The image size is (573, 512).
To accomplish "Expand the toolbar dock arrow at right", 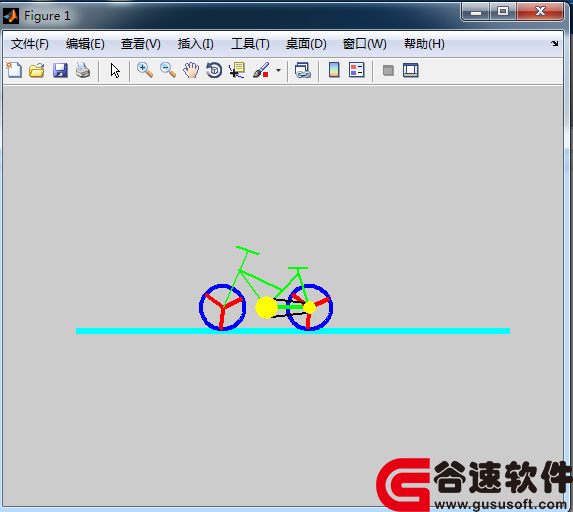I will coord(554,43).
